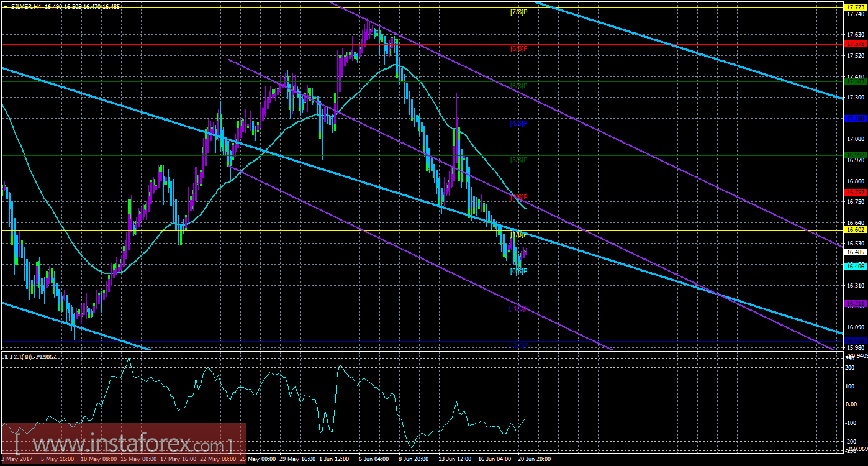The width and height of the screenshot is (868, 466).
Task: Click the 16.750 price axis value
Action: pyautogui.click(x=854, y=202)
